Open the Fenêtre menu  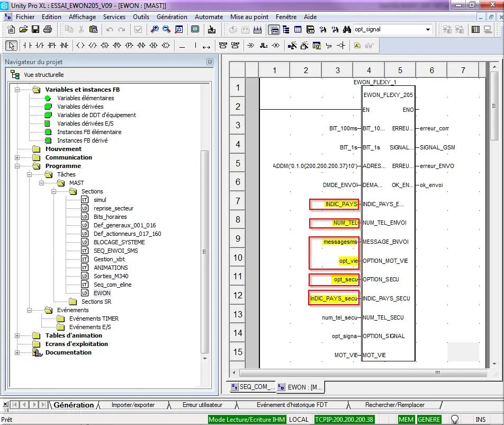tap(286, 17)
